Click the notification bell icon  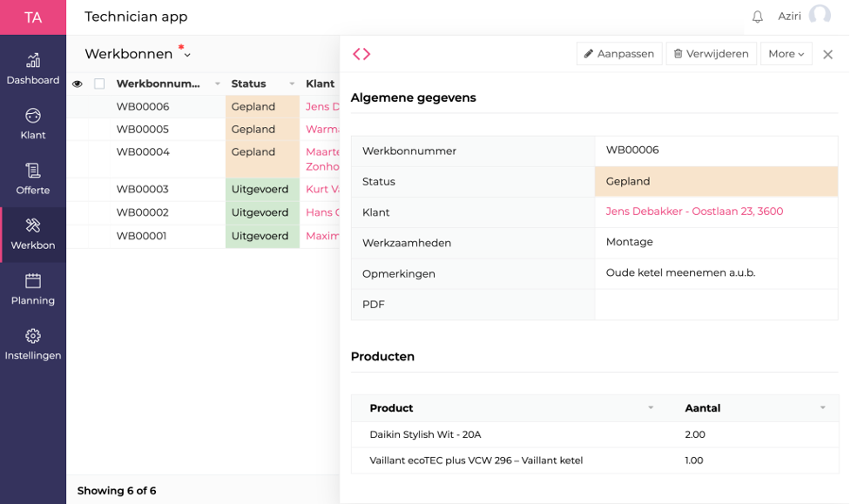[757, 16]
